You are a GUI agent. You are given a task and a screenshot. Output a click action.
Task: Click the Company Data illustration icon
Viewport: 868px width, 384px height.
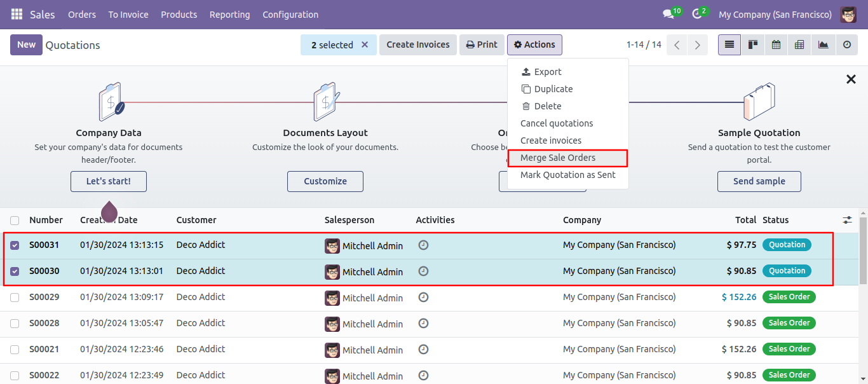pos(111,102)
